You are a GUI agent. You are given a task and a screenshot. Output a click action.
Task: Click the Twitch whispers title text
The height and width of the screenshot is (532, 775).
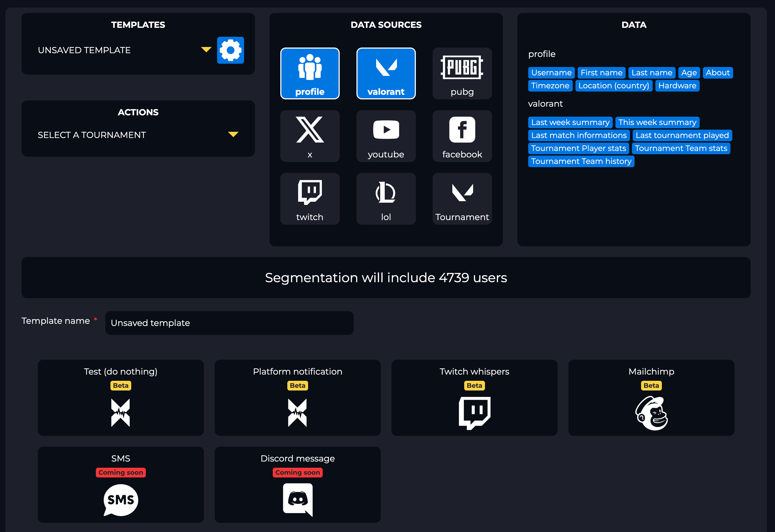(474, 372)
